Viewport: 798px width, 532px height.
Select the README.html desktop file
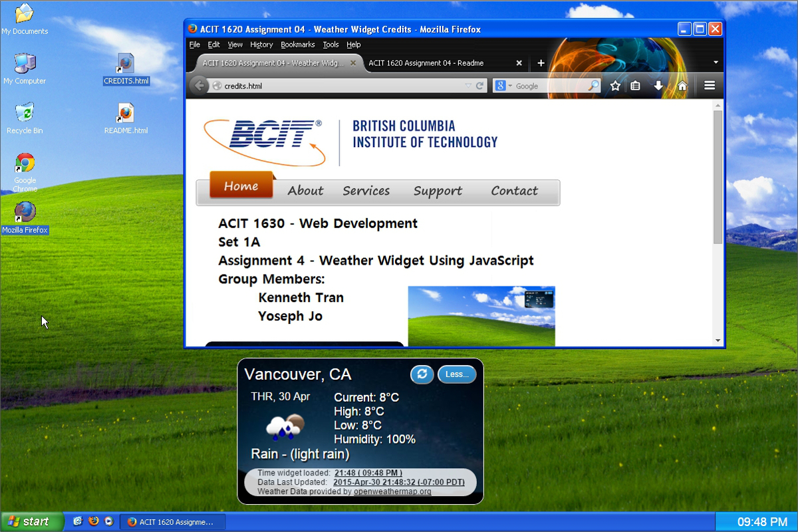click(126, 114)
